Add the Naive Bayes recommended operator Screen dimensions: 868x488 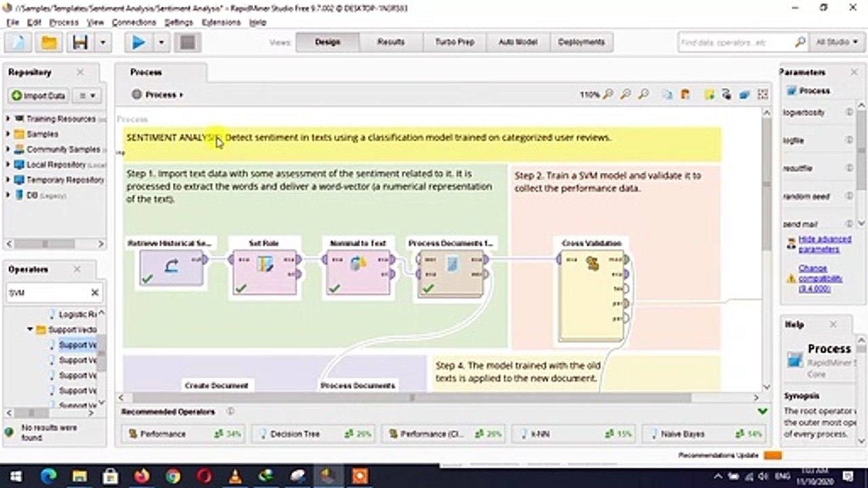[703, 434]
